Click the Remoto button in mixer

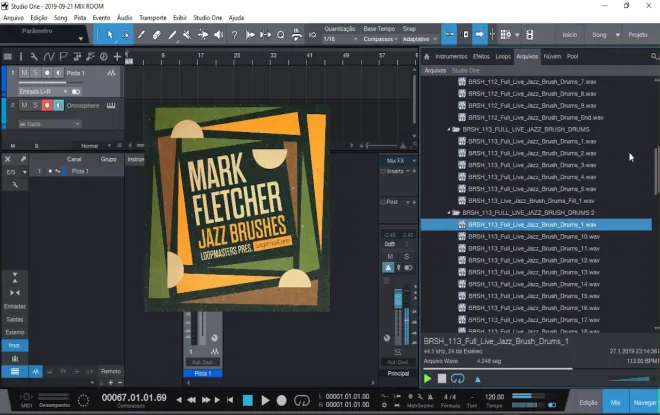(x=111, y=371)
